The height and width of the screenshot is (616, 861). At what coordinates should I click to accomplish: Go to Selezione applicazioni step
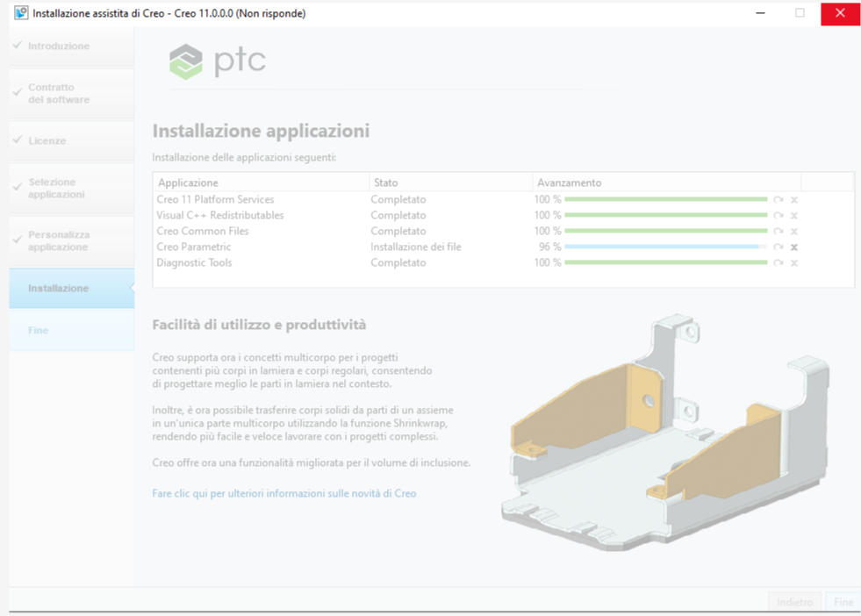coord(71,188)
